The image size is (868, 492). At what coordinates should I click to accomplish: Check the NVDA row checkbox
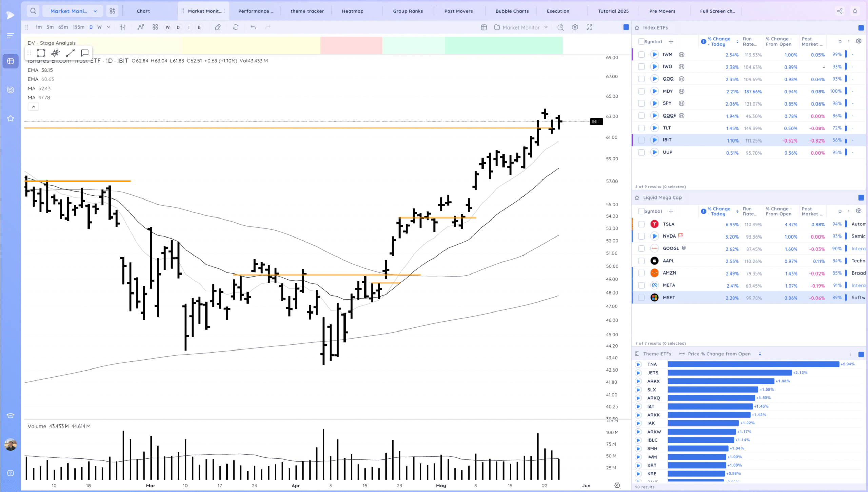[641, 236]
